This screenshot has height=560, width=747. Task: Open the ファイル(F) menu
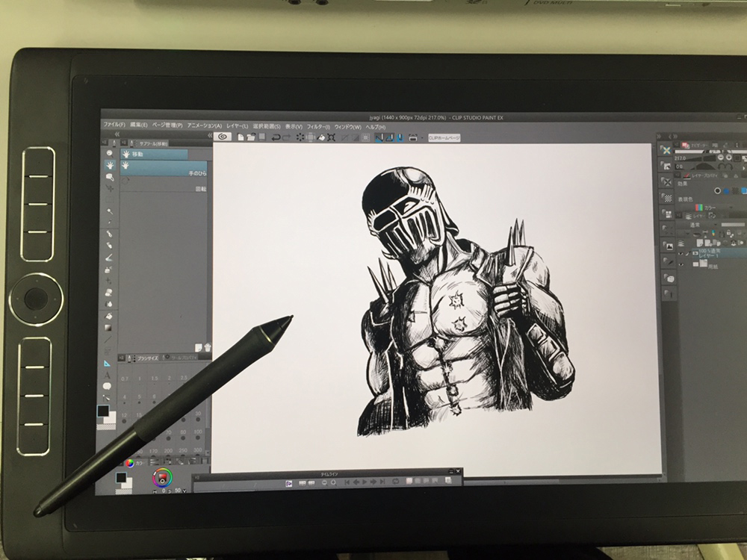(x=114, y=125)
